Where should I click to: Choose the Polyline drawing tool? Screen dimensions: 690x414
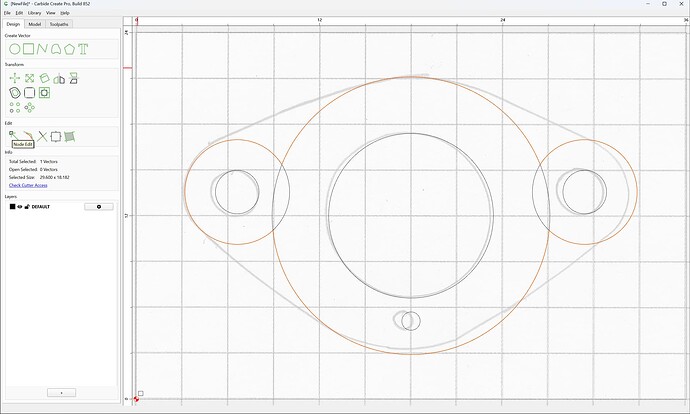pyautogui.click(x=42, y=49)
